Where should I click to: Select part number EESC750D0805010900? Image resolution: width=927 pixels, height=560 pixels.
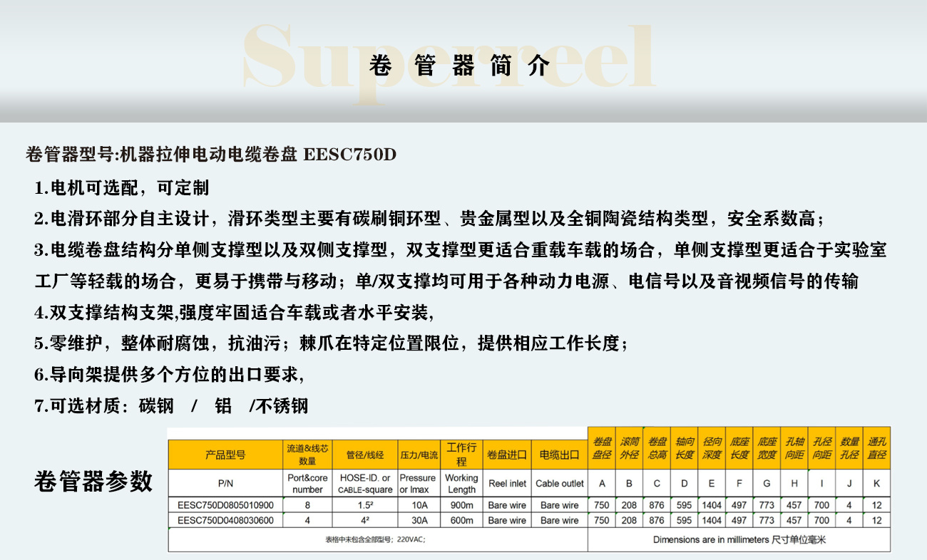pos(225,505)
